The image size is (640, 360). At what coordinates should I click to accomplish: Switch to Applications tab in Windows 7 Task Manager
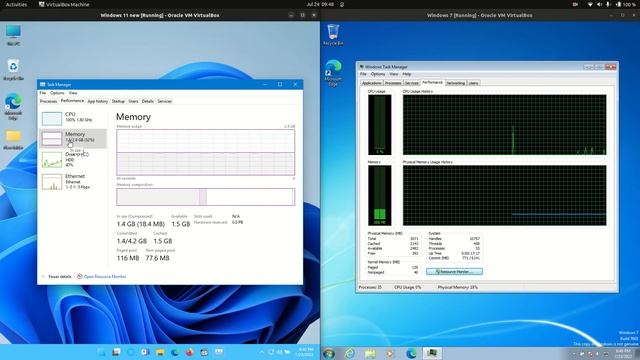coord(371,83)
